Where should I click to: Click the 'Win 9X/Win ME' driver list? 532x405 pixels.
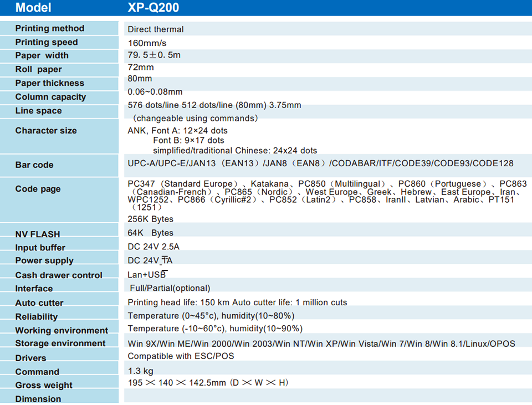[x=321, y=344]
